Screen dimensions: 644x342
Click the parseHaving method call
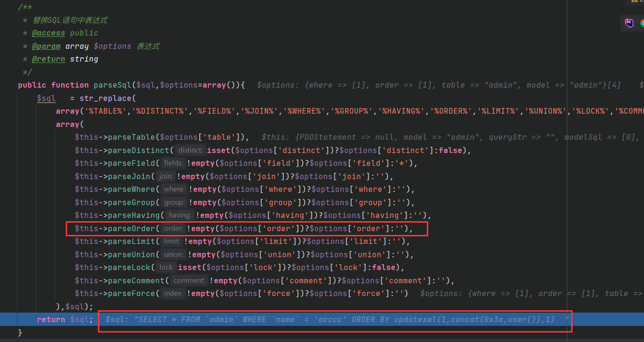coord(134,216)
